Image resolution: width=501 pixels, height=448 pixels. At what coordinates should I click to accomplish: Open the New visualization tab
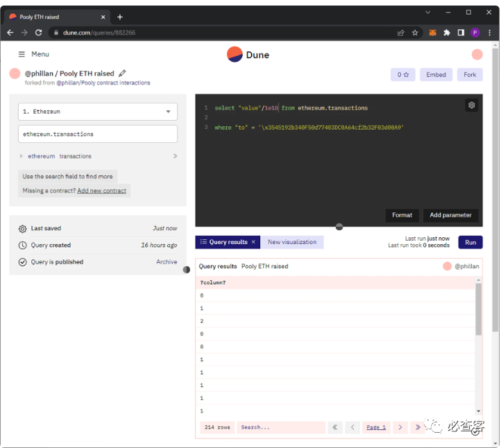pos(292,242)
